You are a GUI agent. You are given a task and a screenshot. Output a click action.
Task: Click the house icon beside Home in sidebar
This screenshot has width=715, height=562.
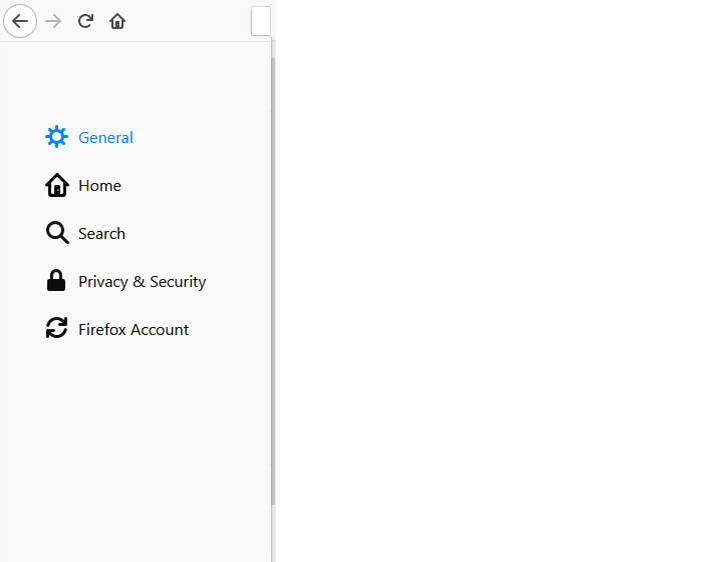(57, 185)
